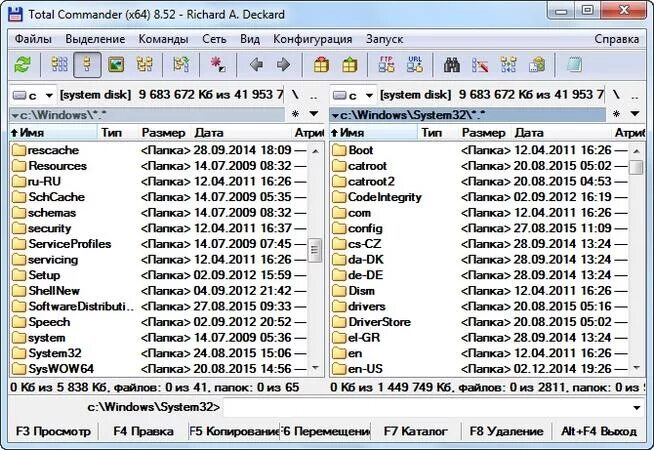Viewport: 654px width, 450px height.
Task: Go to parent with right panel two-dots button
Action: point(635,96)
